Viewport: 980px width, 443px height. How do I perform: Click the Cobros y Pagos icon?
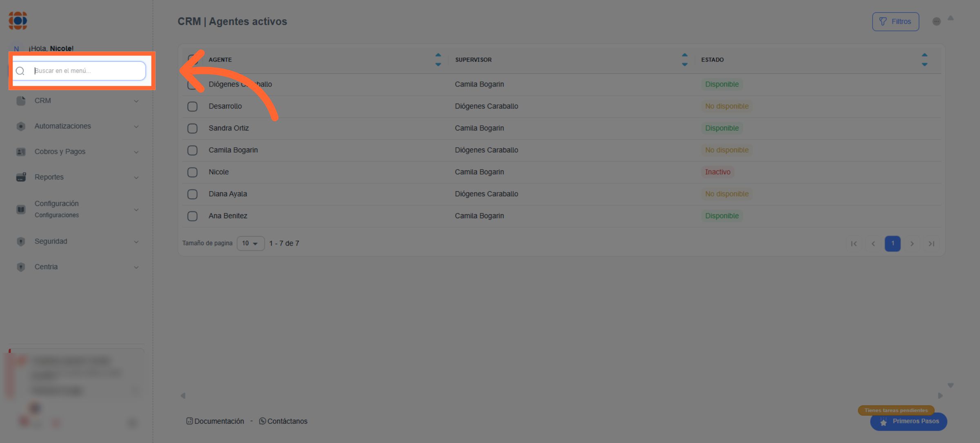pos(21,152)
